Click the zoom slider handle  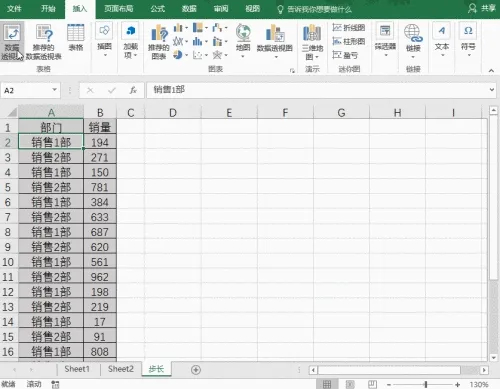(x=426, y=385)
